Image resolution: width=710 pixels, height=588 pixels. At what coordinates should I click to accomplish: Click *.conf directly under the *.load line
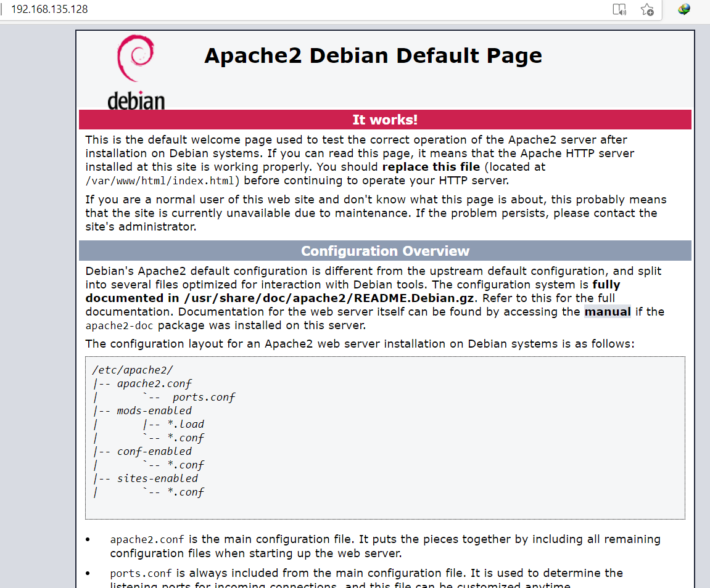(186, 438)
